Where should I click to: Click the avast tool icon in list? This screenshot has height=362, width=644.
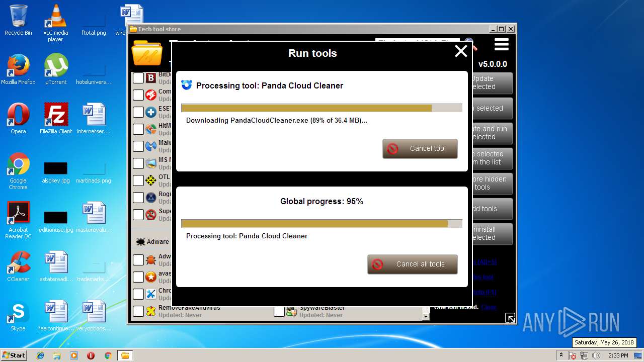point(151,277)
